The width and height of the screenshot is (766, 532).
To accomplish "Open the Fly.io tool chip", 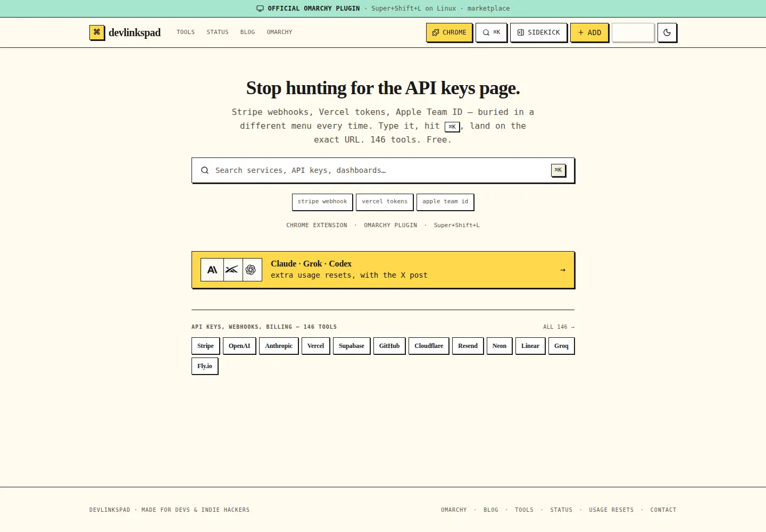I will (205, 366).
